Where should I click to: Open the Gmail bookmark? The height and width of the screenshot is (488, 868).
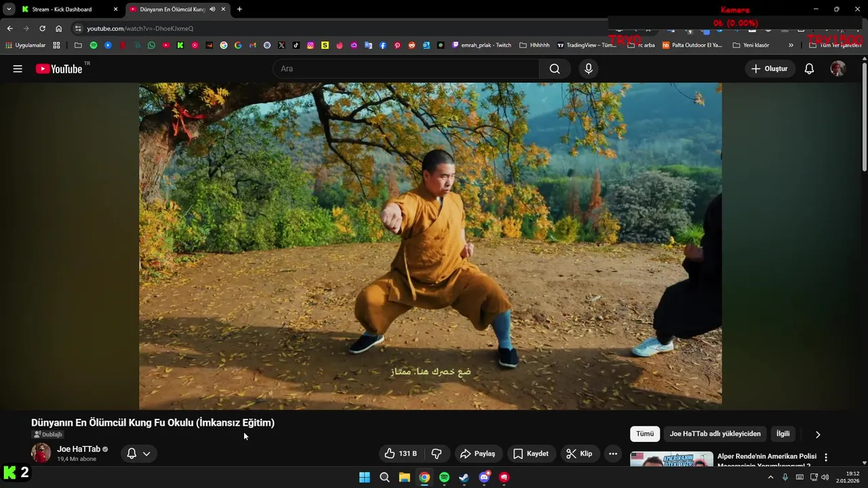pos(252,45)
